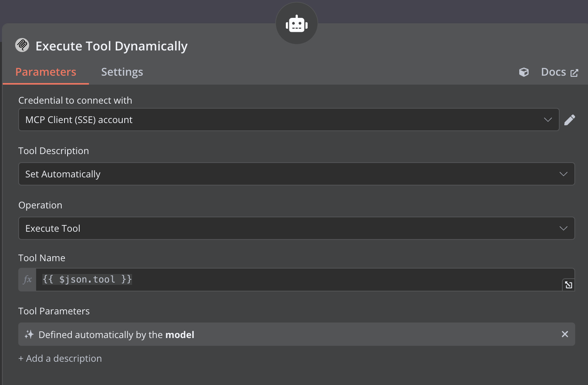Viewport: 588px width, 385px height.
Task: Open the Tool Description dropdown
Action: tap(563, 174)
